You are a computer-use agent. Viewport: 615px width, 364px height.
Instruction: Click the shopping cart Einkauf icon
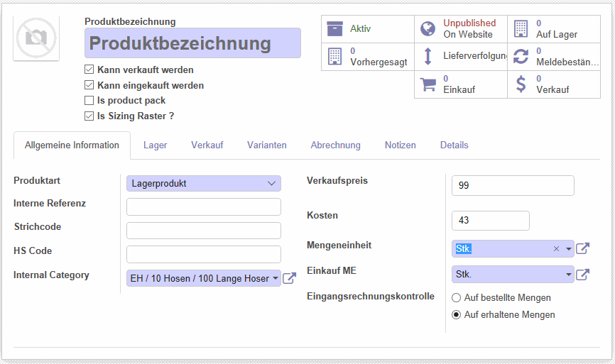(428, 84)
